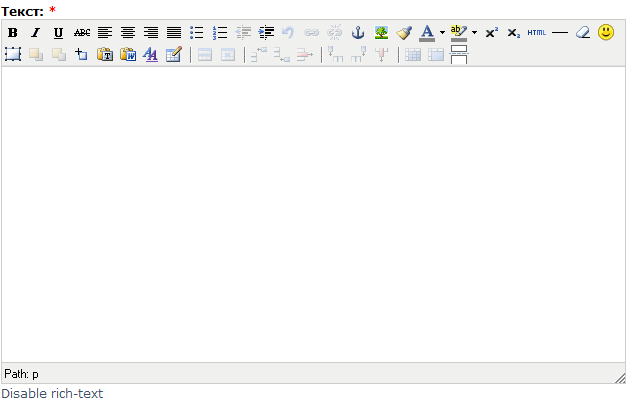Viewport: 632px width, 407px height.
Task: Click the delete row icon
Action: 305,54
